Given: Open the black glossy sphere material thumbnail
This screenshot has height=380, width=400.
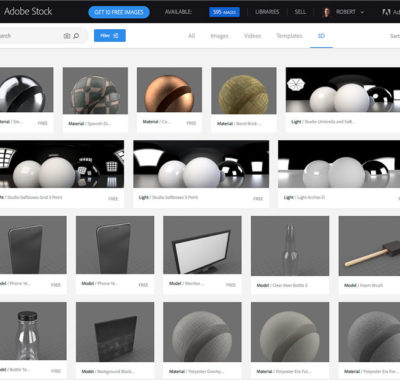Looking at the screenshot, I should click(27, 90).
